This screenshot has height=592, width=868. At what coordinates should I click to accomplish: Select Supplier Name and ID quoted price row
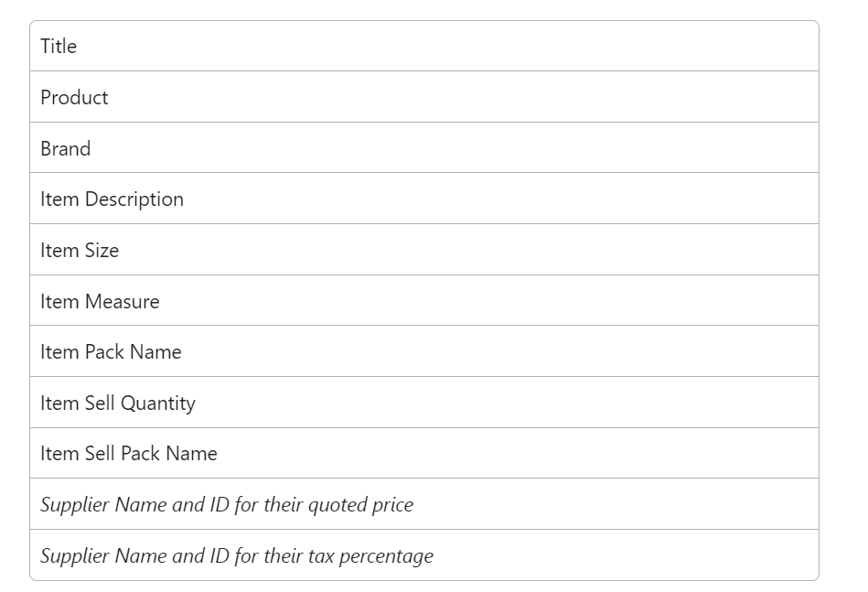pos(424,504)
